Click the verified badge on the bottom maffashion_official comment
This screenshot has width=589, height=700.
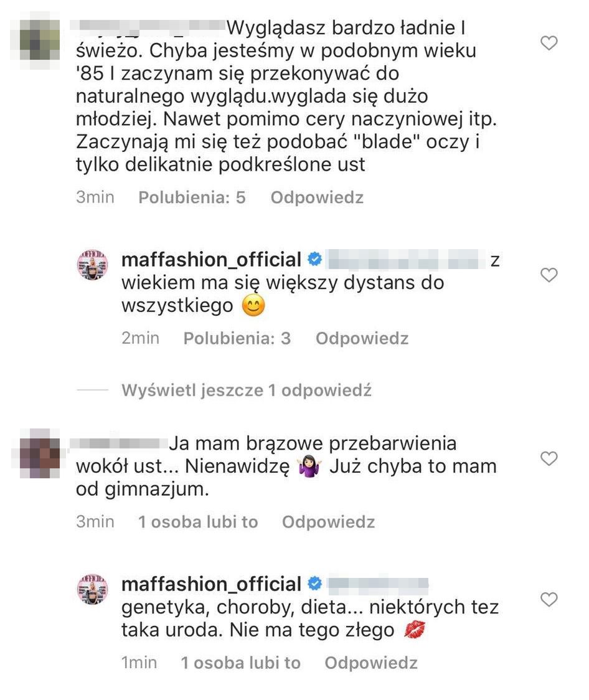[x=314, y=584]
